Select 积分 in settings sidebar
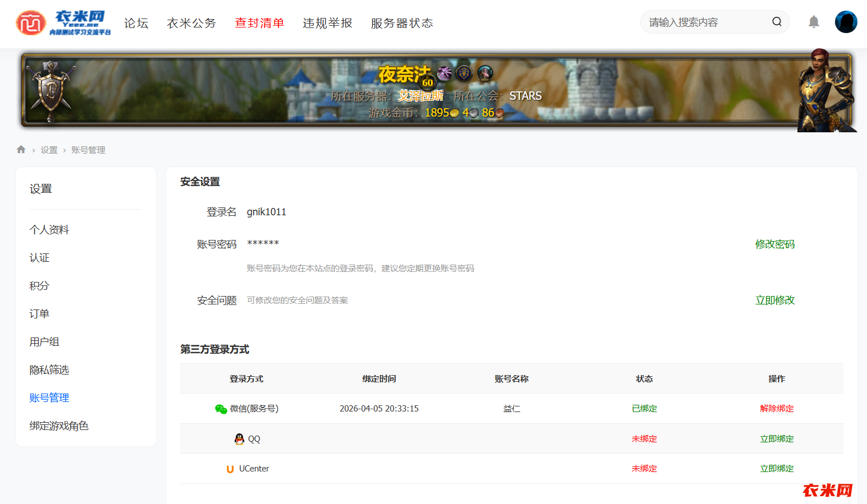 [x=39, y=286]
